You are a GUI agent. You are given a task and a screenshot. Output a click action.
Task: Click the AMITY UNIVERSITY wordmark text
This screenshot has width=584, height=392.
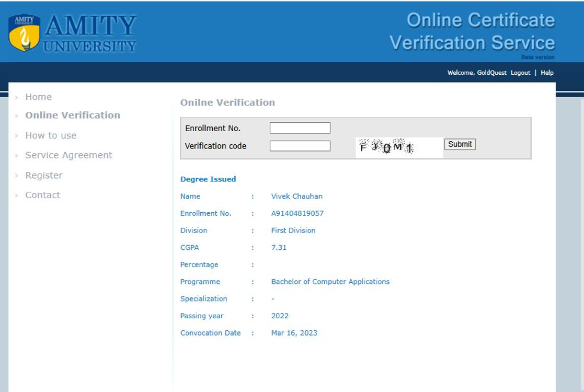click(x=90, y=33)
